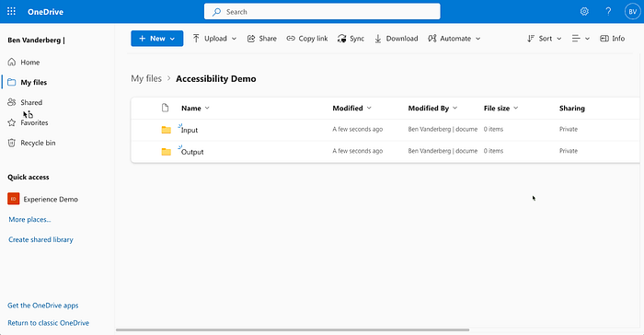Viewport: 644px width, 335px height.
Task: Open the BV account avatar
Action: [633, 12]
